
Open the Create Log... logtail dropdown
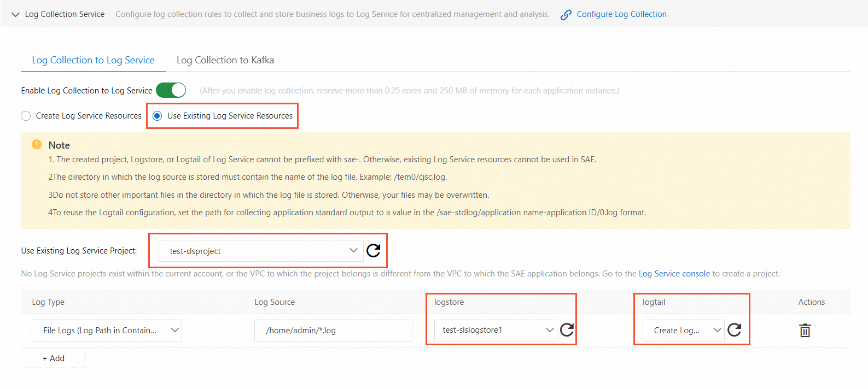pos(684,331)
